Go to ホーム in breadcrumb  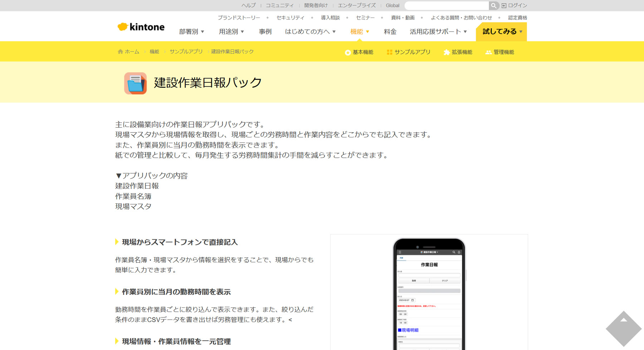click(132, 52)
